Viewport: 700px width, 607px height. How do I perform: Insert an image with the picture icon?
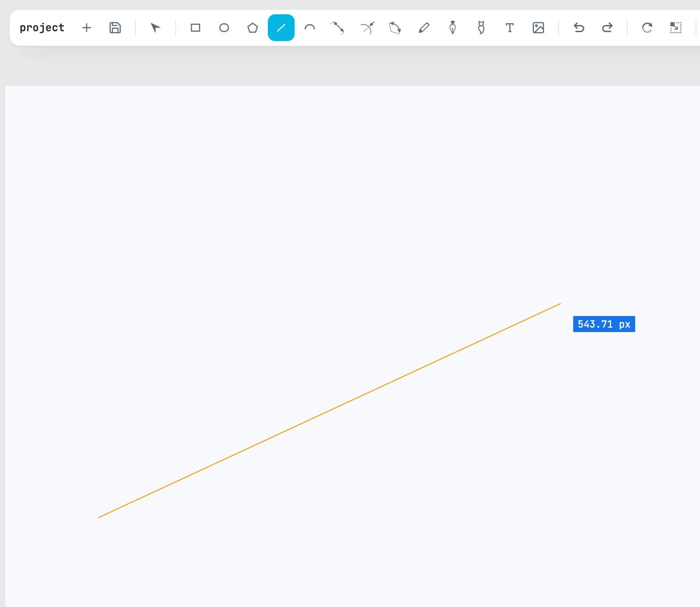[538, 28]
